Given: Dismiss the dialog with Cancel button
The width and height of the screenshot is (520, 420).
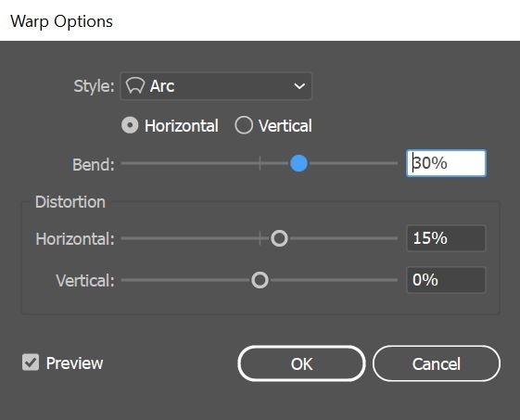Looking at the screenshot, I should (437, 363).
